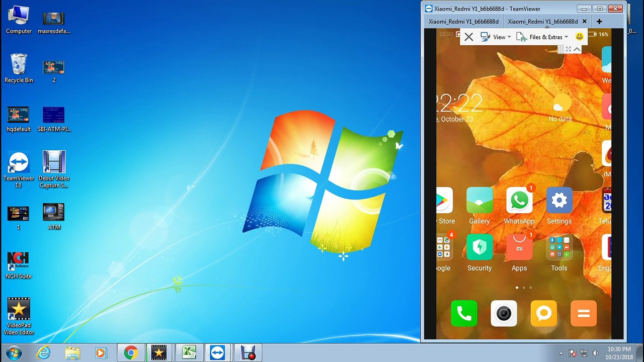Click the grid grip icon under the toolbar
The height and width of the screenshot is (362, 644).
point(561,49)
